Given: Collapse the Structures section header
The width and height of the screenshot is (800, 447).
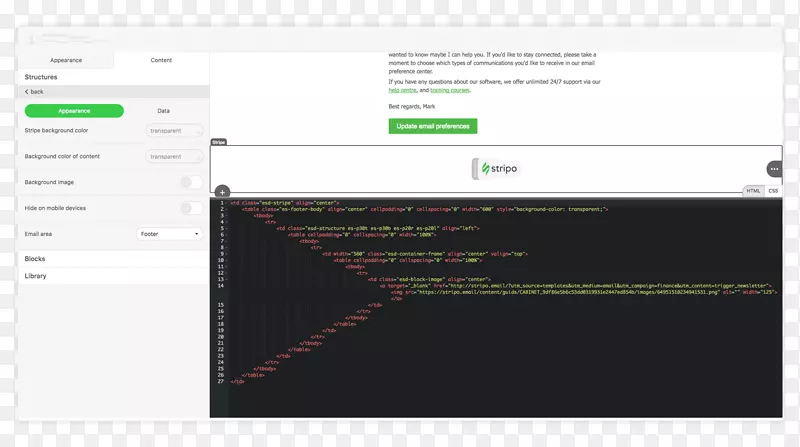Looking at the screenshot, I should 41,77.
